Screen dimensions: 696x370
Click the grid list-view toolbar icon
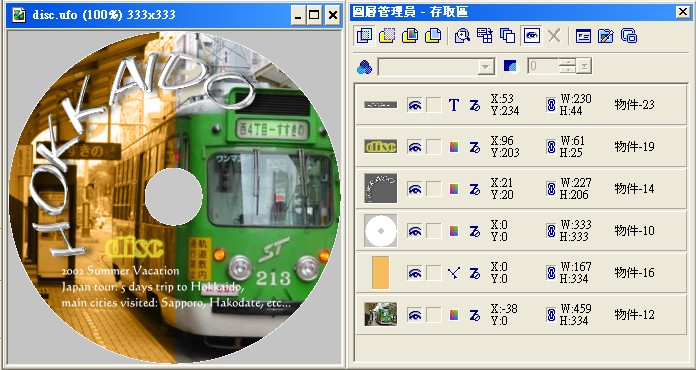485,35
